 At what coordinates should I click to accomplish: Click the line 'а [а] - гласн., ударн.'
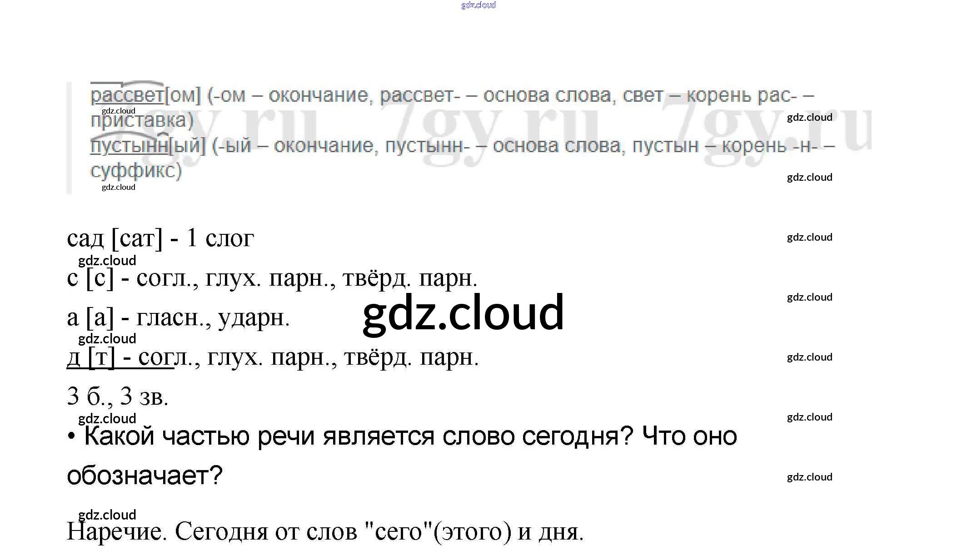click(x=178, y=317)
